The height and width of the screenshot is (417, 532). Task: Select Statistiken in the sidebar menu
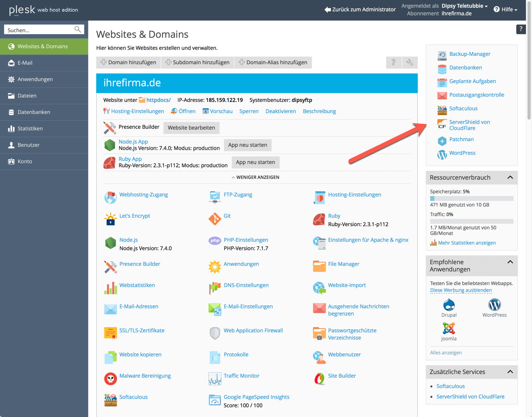point(30,129)
